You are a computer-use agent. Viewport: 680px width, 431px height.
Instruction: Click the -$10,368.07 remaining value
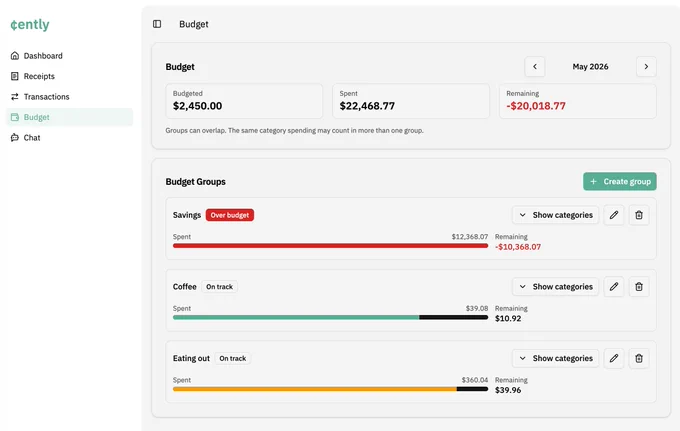point(518,247)
